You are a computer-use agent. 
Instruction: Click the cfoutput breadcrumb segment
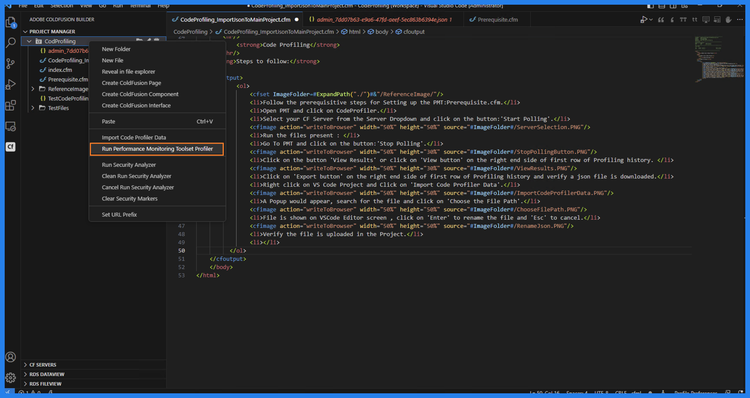[414, 32]
